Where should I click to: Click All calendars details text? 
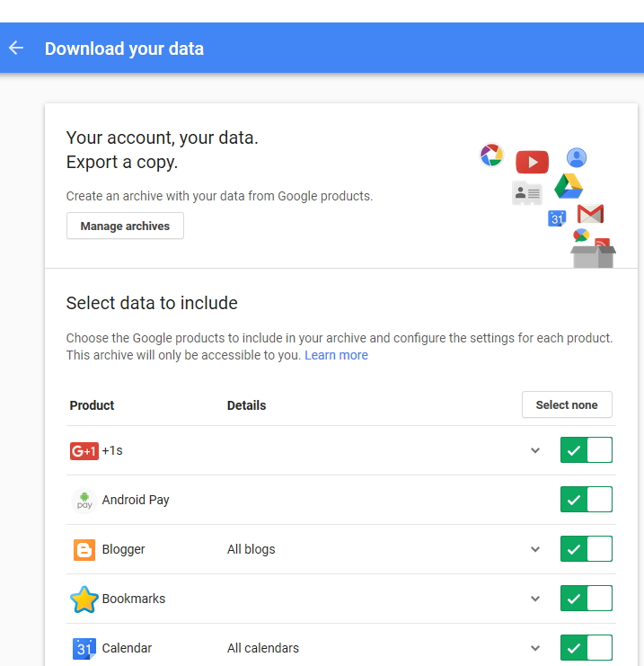pos(263,648)
